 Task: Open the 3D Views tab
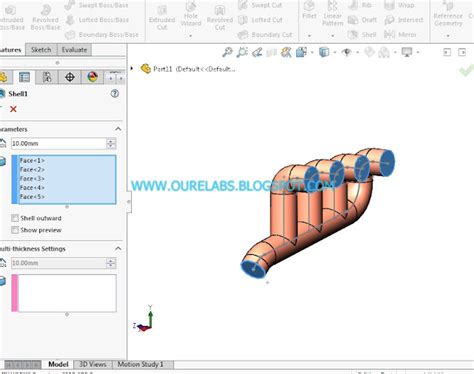pos(93,364)
